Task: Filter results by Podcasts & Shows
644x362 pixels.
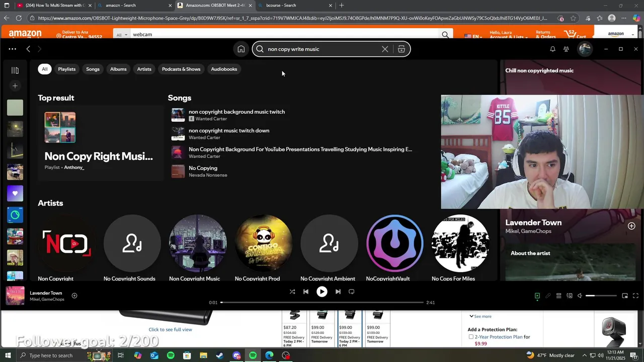Action: click(x=181, y=69)
